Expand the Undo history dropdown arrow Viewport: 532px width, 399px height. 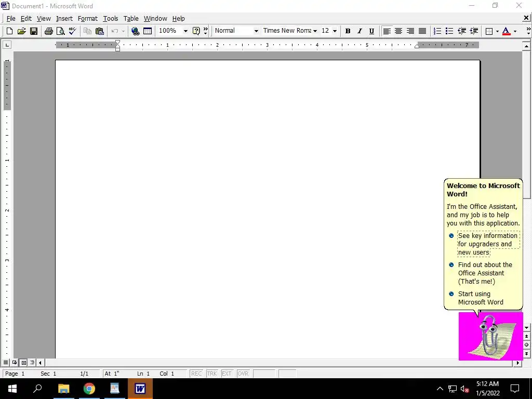click(x=123, y=31)
